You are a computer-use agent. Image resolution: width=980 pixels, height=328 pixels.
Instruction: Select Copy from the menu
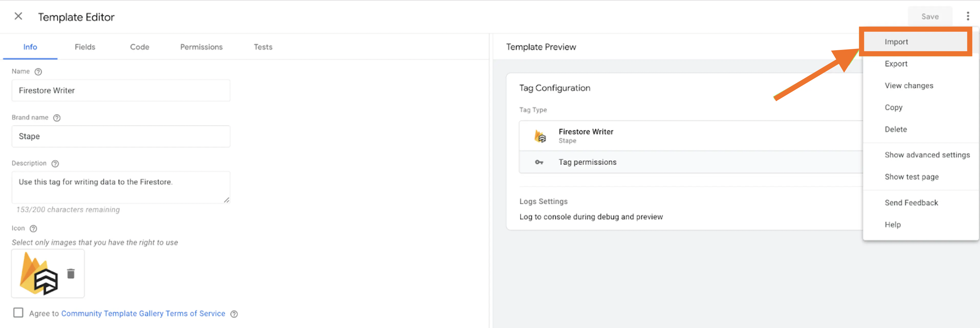[x=921, y=107]
